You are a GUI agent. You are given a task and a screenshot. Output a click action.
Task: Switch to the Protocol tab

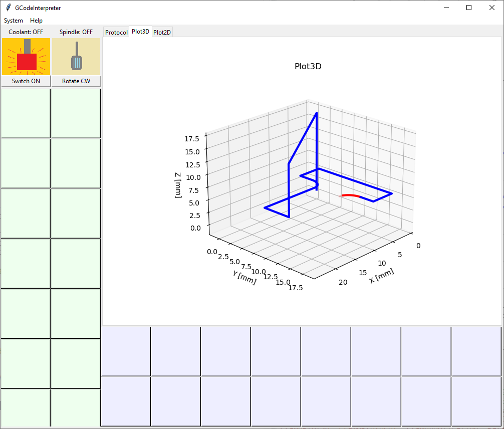tap(116, 32)
